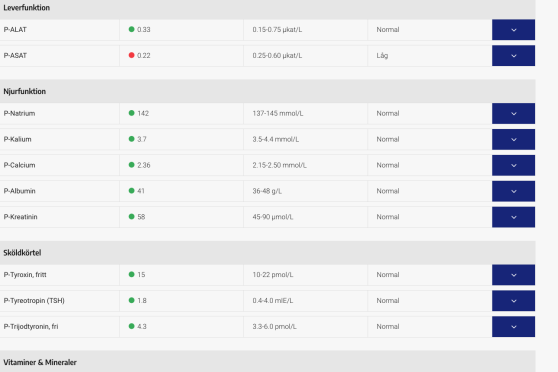Click the green dot beside 142 value
This screenshot has height=372, width=558.
click(131, 113)
